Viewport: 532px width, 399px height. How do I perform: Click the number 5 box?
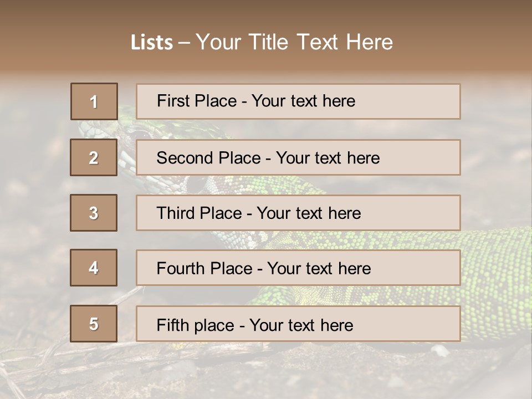[94, 324]
